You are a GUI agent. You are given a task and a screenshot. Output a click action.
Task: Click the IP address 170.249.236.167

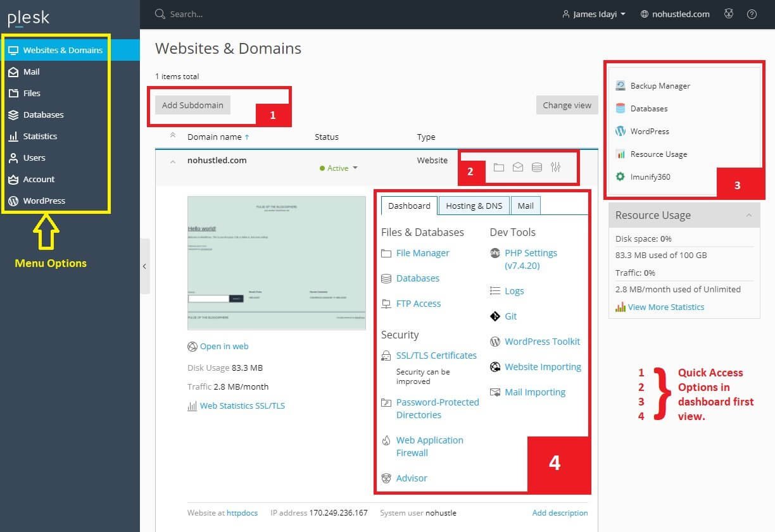click(339, 513)
